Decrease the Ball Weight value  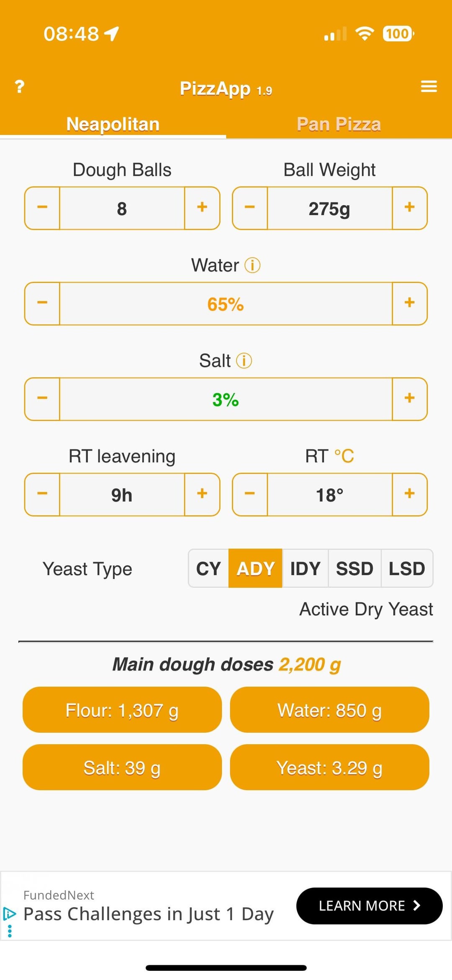tap(250, 208)
